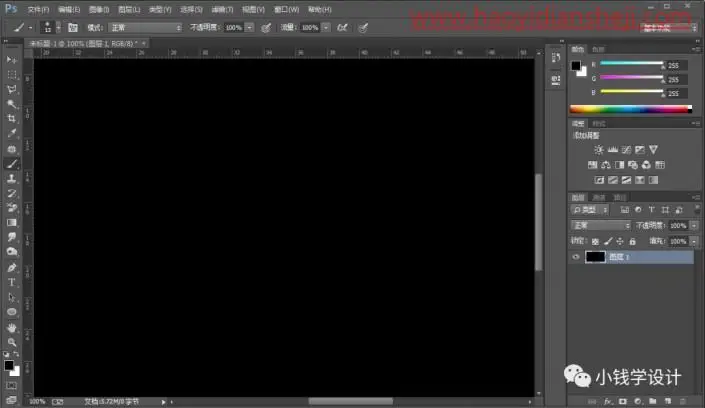
Task: Select the Crop tool
Action: tap(12, 119)
